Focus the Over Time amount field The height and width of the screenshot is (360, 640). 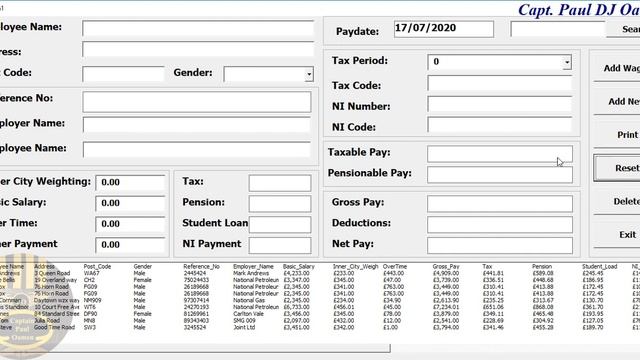(130, 224)
